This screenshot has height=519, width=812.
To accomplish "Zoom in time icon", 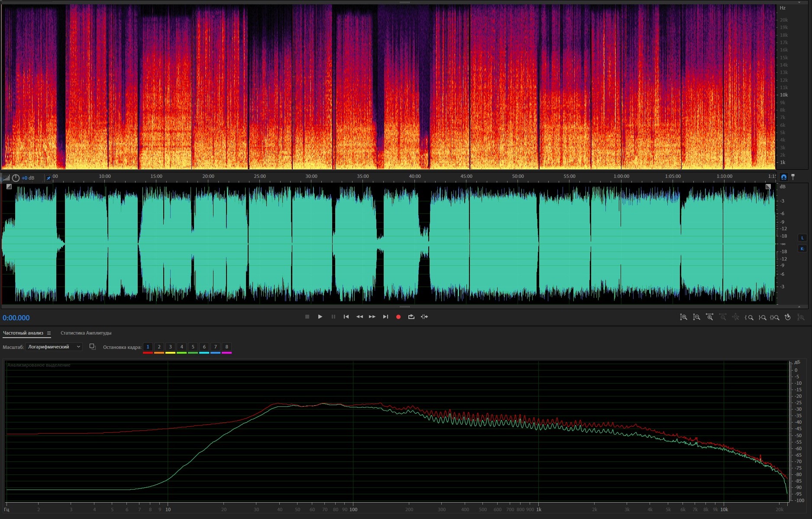I will click(709, 317).
